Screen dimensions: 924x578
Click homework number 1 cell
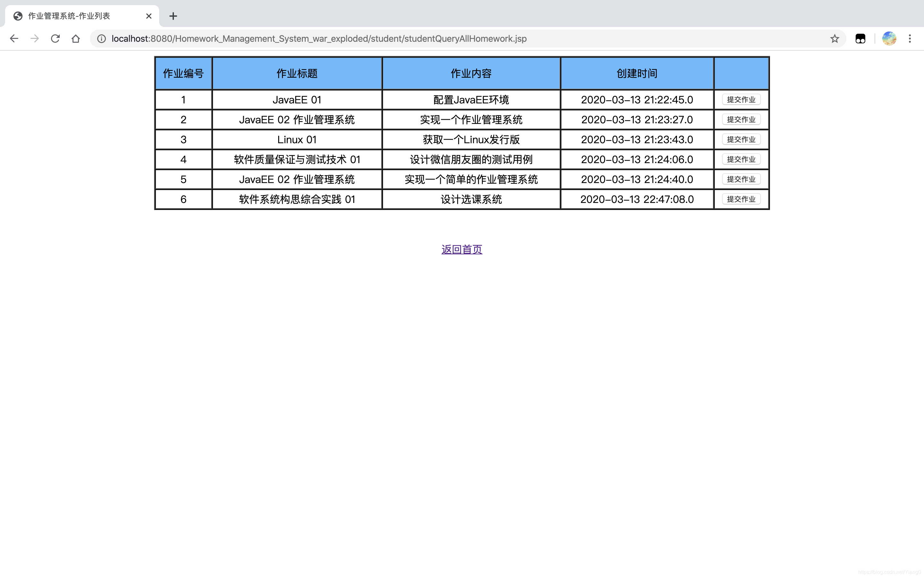tap(184, 100)
